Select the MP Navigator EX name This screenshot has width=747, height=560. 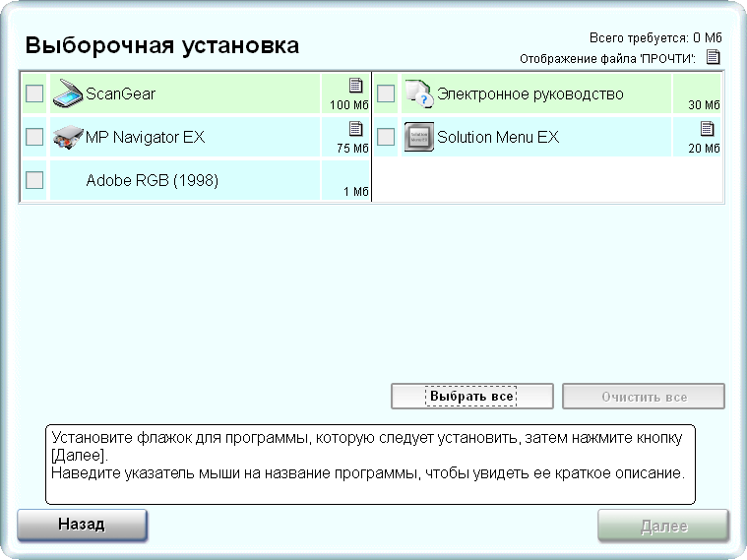(146, 137)
